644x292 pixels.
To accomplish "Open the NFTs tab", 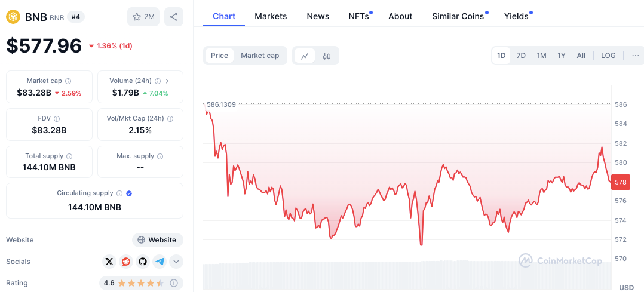I will [359, 16].
